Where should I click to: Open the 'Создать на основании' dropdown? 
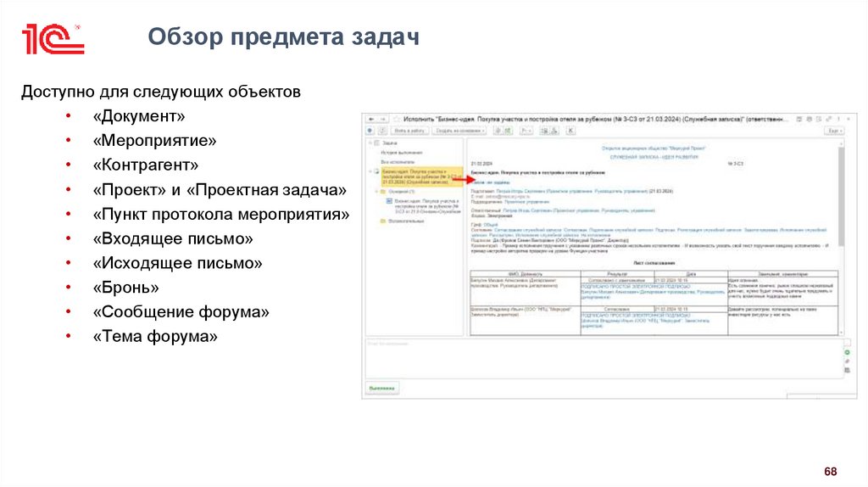(x=459, y=131)
